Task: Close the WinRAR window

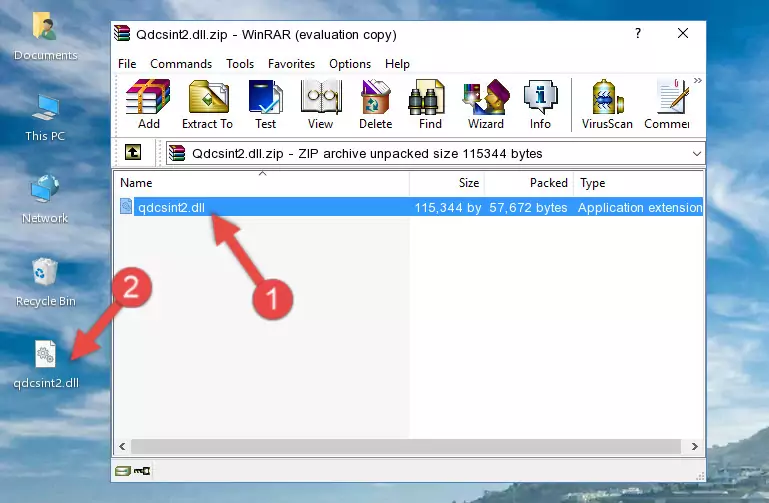Action: point(683,33)
